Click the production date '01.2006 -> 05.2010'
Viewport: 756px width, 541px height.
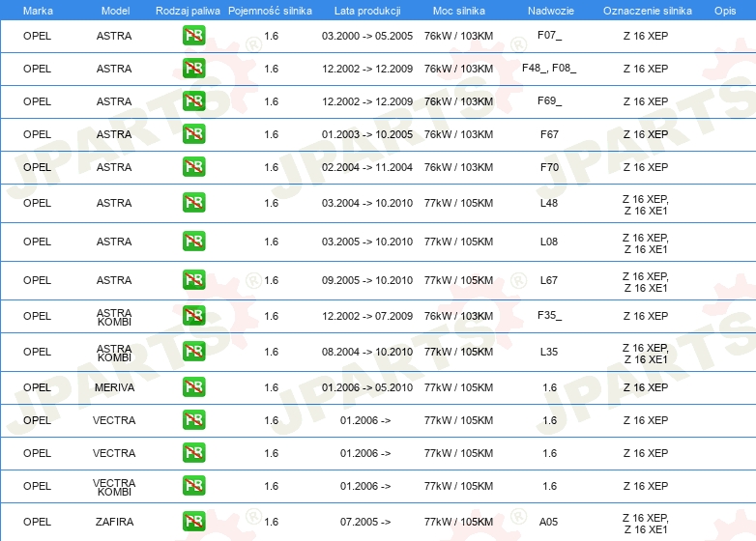click(367, 387)
